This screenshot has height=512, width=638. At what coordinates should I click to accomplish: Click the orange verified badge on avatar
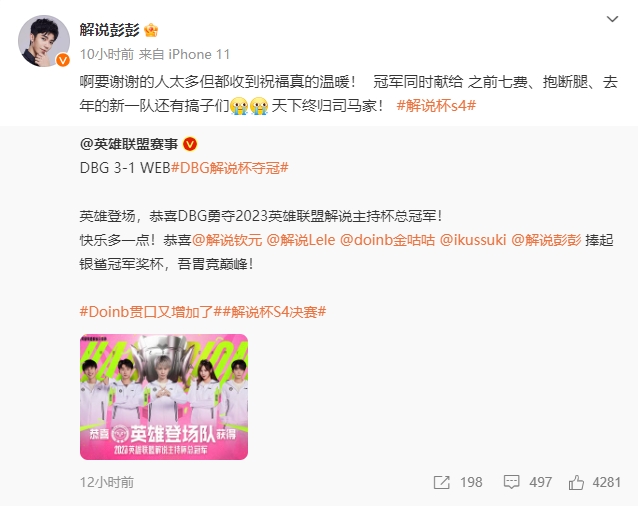click(x=62, y=60)
